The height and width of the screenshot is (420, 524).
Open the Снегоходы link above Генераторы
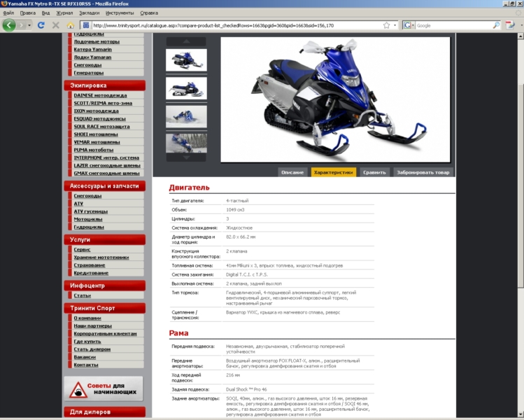[87, 65]
